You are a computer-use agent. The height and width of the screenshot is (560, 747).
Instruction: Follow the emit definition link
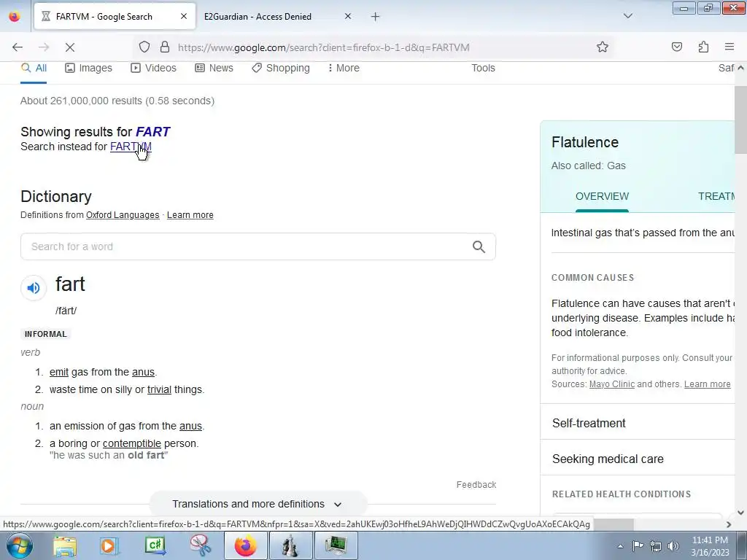coord(59,372)
